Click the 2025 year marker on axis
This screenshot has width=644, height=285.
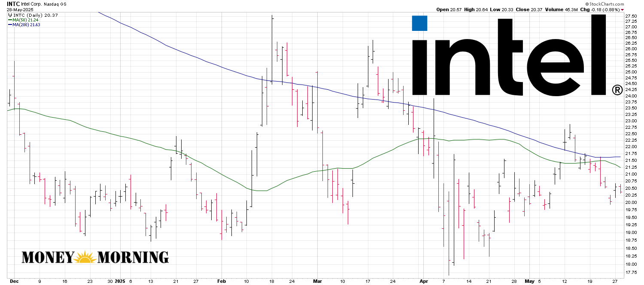pos(120,281)
